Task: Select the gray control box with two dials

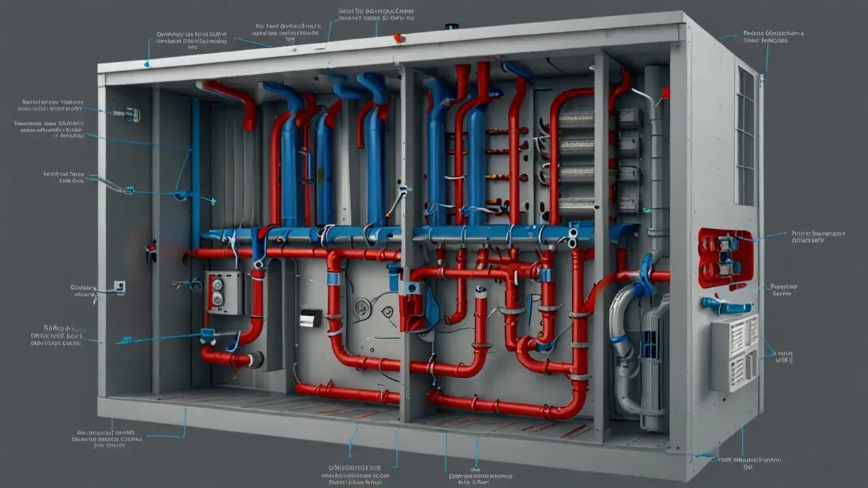Action: coord(224,293)
